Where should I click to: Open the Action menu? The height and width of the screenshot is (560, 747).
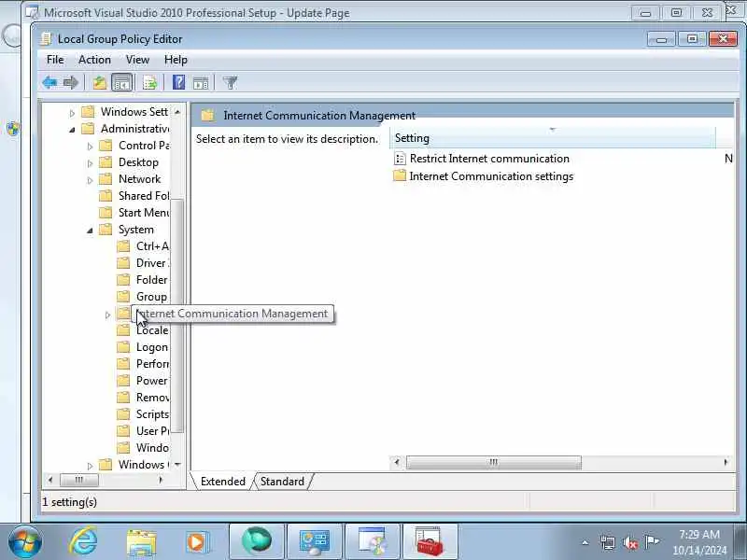[94, 60]
